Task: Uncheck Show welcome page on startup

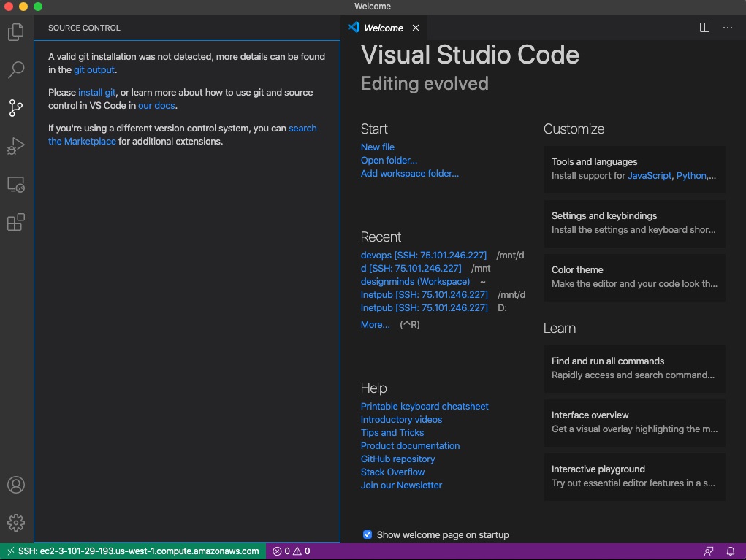Action: coord(368,534)
